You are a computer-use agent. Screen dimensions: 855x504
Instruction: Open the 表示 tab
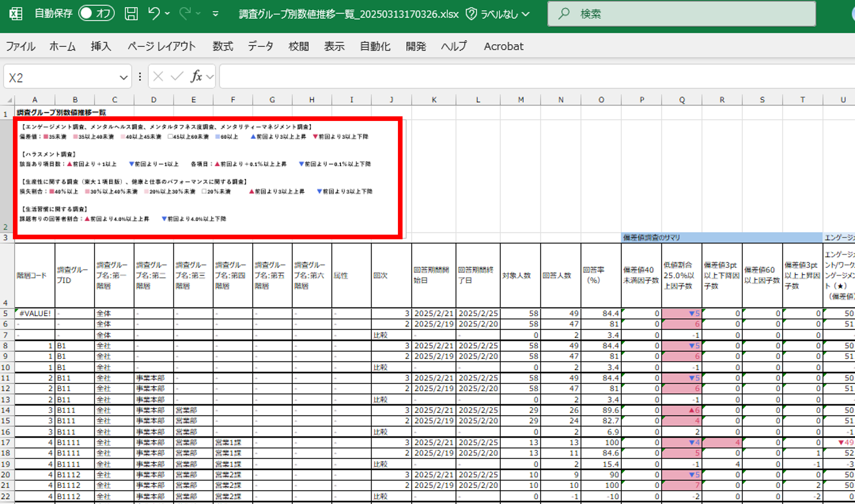click(x=334, y=46)
